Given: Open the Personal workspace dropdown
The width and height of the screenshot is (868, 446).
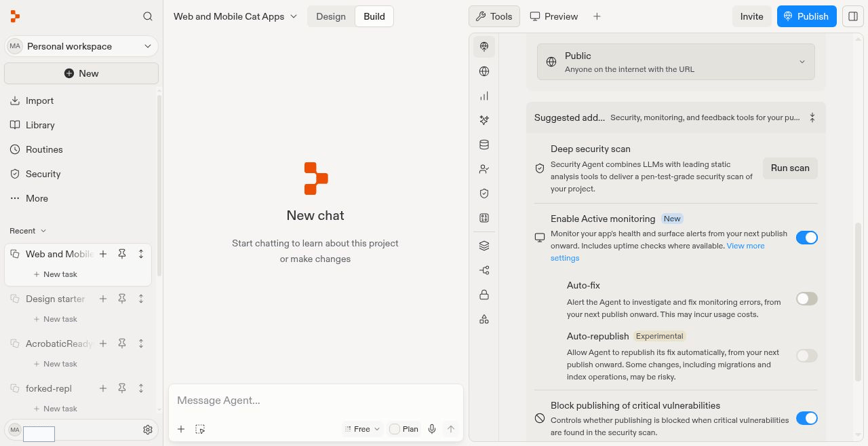Looking at the screenshot, I should coord(81,46).
